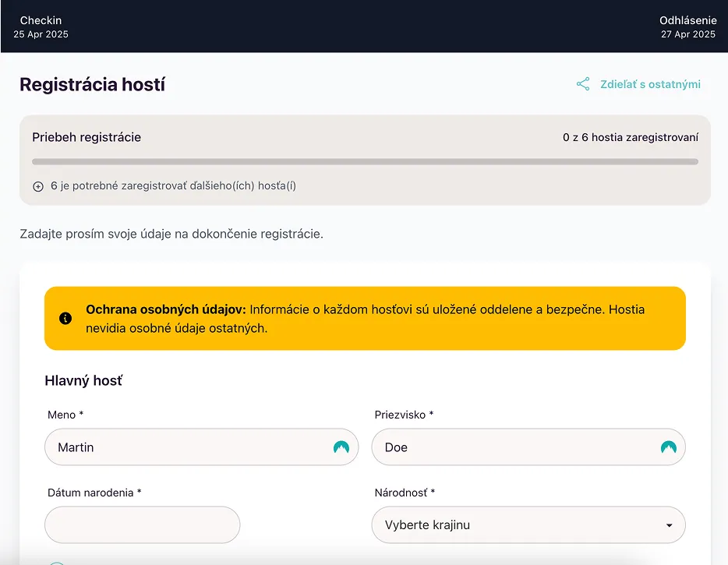Click the empty Dátum narodenia field
This screenshot has height=565, width=728.
pyautogui.click(x=142, y=524)
